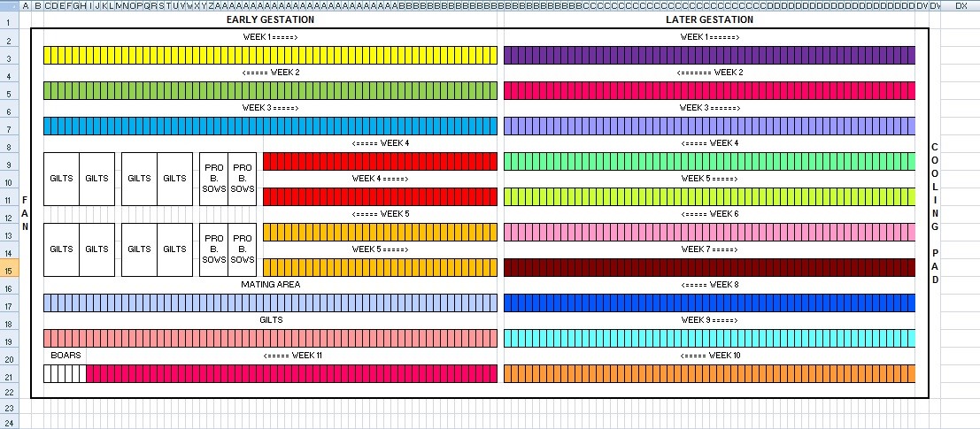980x429 pixels.
Task: Click the dark purple Later Gestation Week 1 bar
Action: click(x=709, y=55)
